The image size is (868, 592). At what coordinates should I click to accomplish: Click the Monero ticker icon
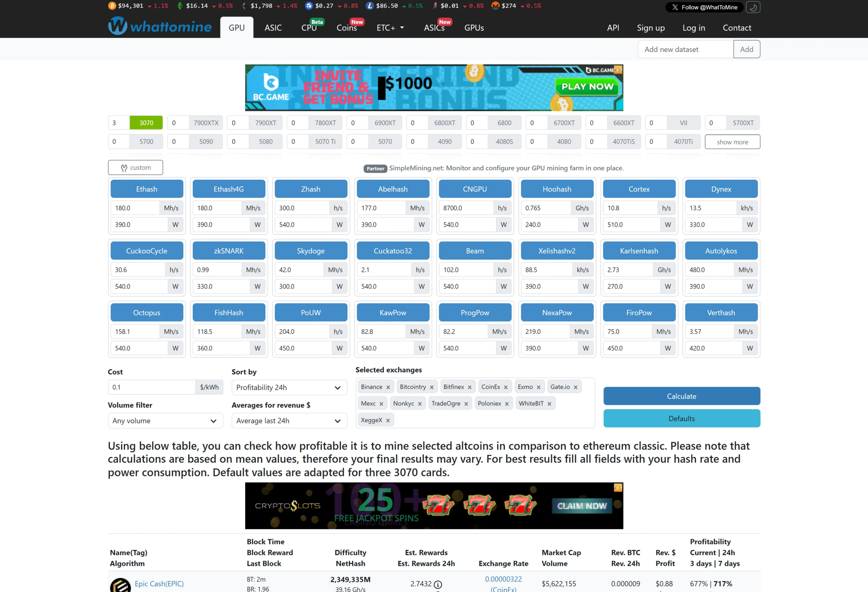click(x=495, y=6)
